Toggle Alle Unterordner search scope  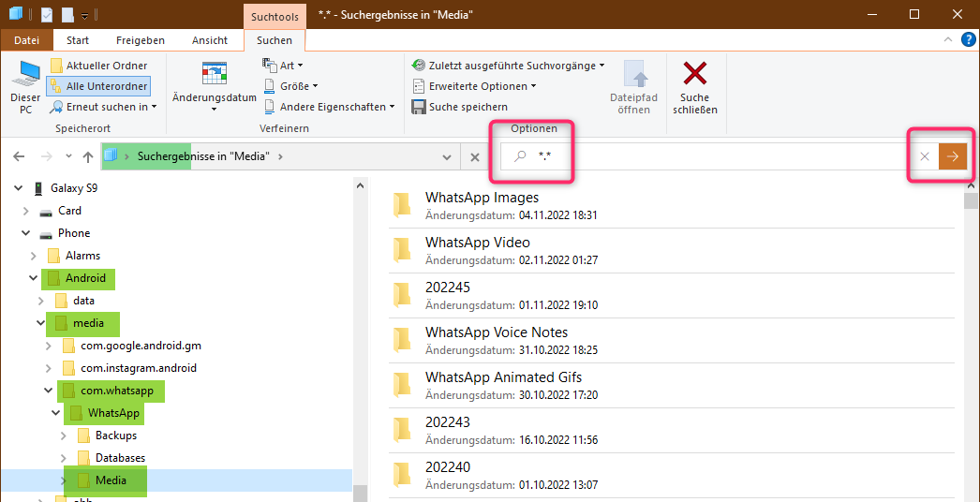tap(98, 86)
